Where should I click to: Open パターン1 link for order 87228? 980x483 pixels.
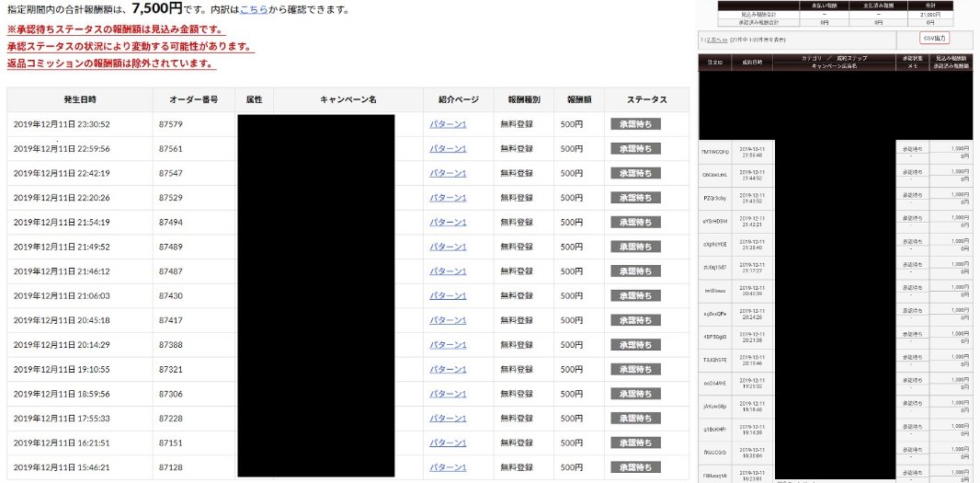(x=448, y=419)
